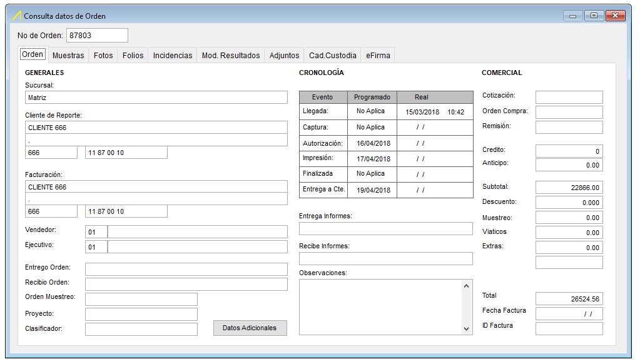Click Cliente de Reporte name field
The height and width of the screenshot is (364, 640).
click(156, 128)
